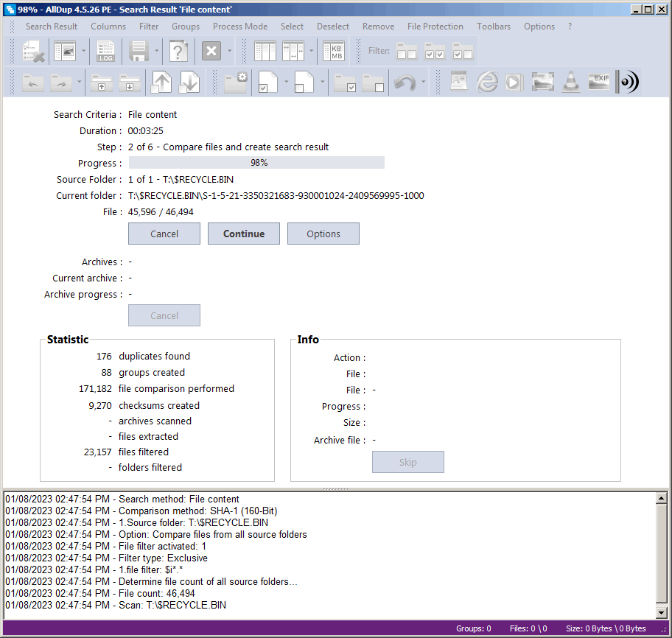Image resolution: width=672 pixels, height=638 pixels.
Task: Click the LOG file toolbar icon
Action: [x=106, y=52]
